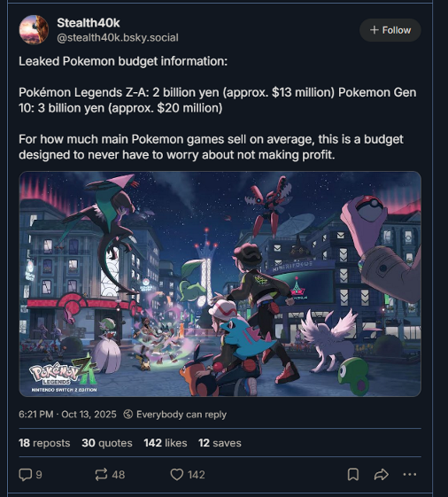
Task: Click the 6:21 PM Oct 13 timestamp
Action: [x=67, y=415]
